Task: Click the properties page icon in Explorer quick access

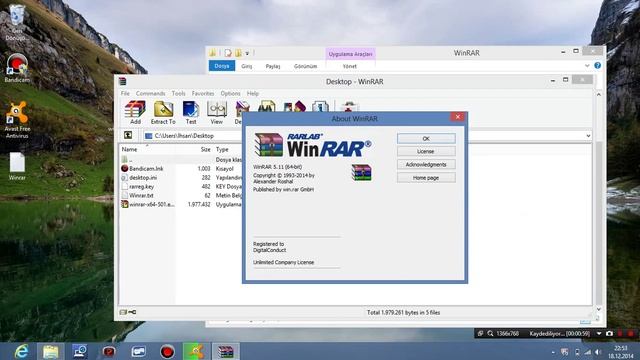Action: (228, 53)
